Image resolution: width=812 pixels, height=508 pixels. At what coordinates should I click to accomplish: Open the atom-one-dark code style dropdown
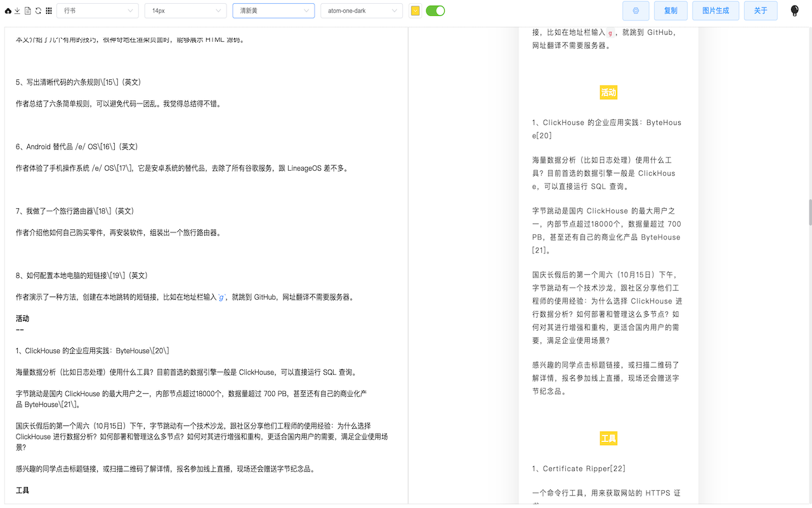pyautogui.click(x=362, y=11)
